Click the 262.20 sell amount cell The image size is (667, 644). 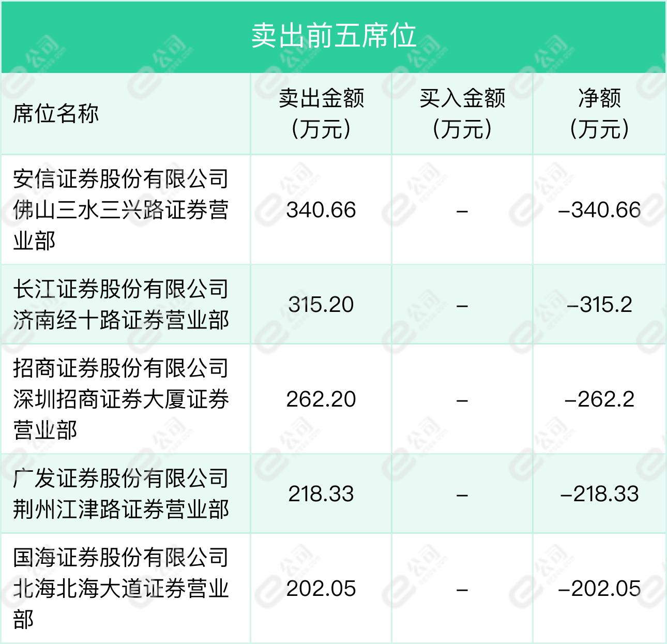[x=321, y=399]
